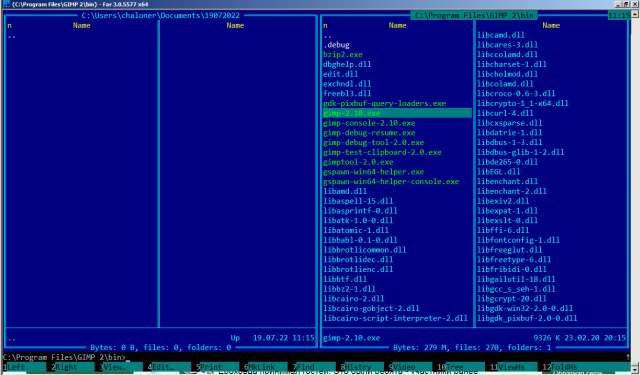Select gspawn-win64-helper-console.exe entry
This screenshot has width=640, height=375.
point(391,182)
